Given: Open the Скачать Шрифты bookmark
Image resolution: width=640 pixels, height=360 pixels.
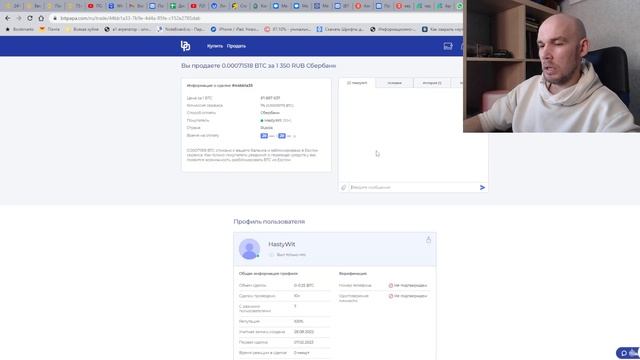Looking at the screenshot, I should (340, 29).
